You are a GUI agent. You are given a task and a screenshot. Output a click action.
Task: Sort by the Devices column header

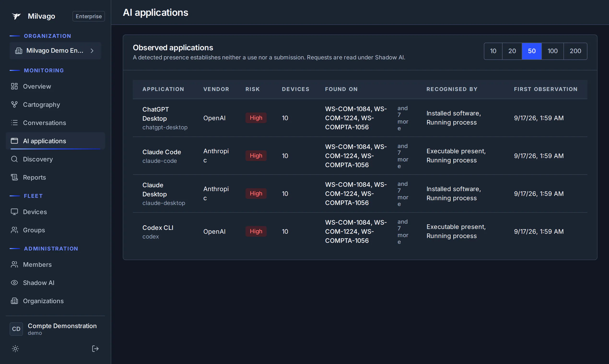[x=295, y=89]
